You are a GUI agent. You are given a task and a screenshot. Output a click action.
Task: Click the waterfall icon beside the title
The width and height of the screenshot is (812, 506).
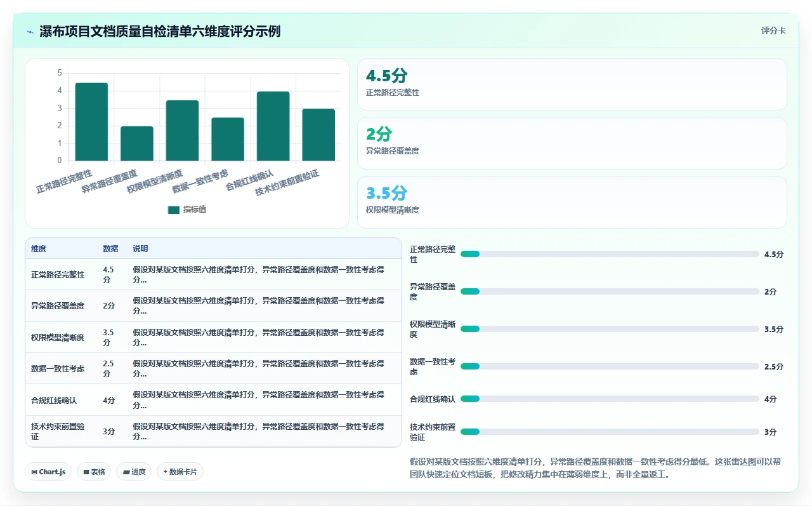tap(30, 32)
